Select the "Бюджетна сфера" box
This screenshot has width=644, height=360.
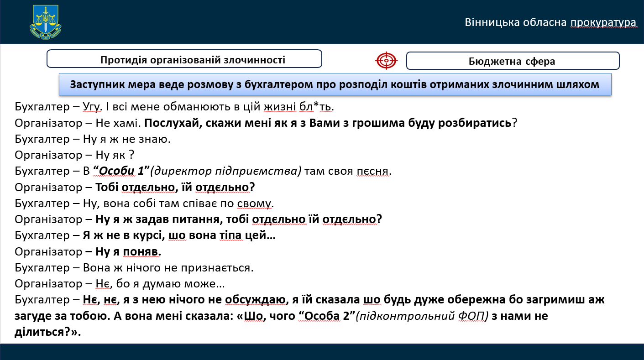click(x=512, y=61)
